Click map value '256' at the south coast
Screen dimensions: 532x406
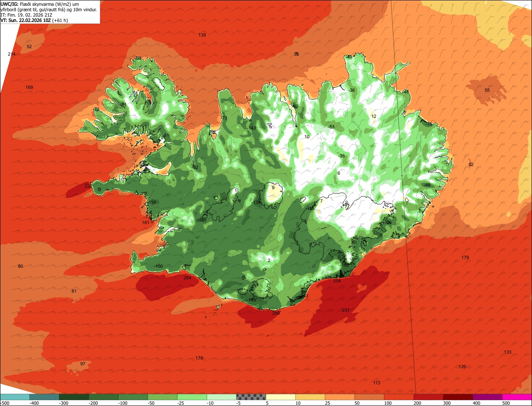[x=276, y=313]
